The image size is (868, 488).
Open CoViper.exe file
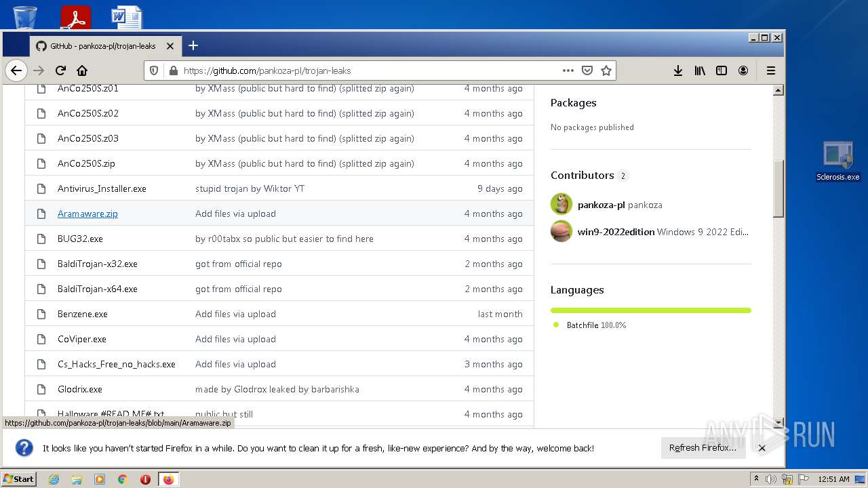click(x=82, y=339)
